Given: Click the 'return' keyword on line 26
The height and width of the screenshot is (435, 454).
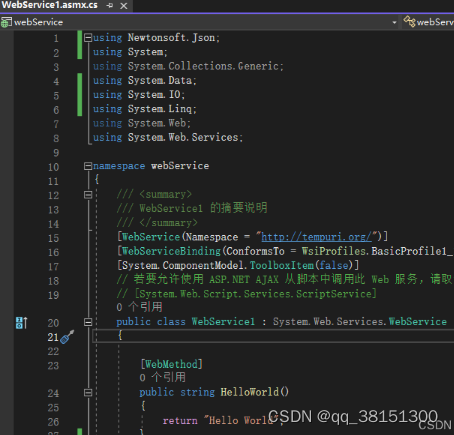Looking at the screenshot, I should [x=180, y=421].
